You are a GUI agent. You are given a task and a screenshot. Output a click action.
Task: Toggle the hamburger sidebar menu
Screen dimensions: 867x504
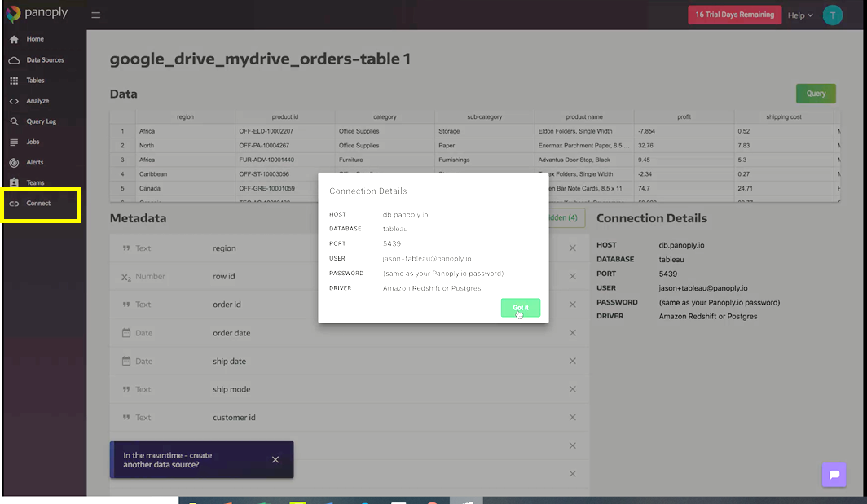coord(96,15)
